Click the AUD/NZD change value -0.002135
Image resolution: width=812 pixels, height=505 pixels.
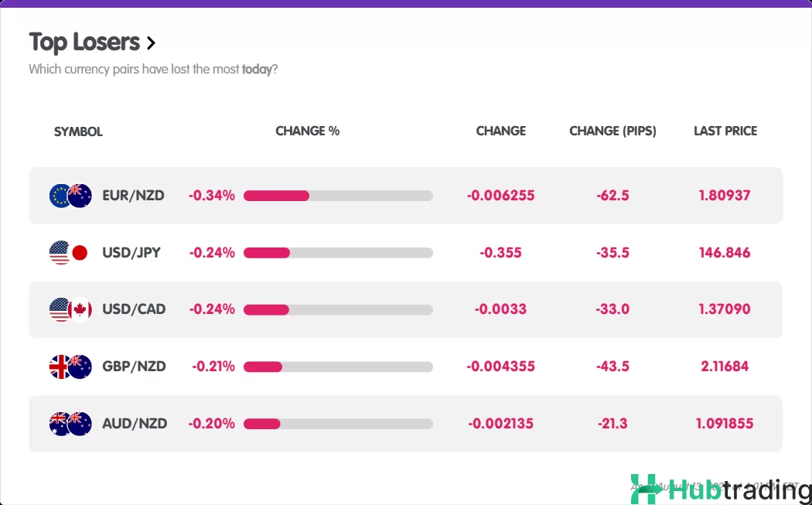[x=500, y=424]
